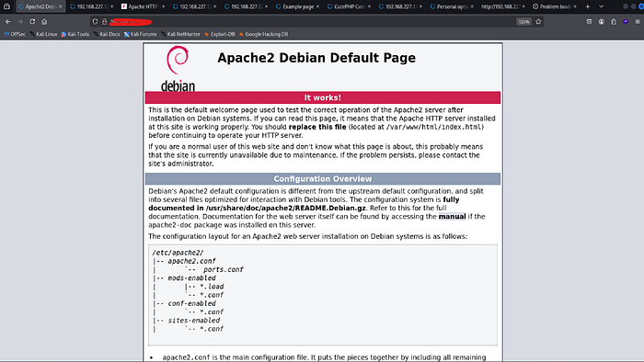Viewport: 644px width, 362px height.
Task: Click the 'Apache2 Debian Default Page' title
Action: click(316, 58)
